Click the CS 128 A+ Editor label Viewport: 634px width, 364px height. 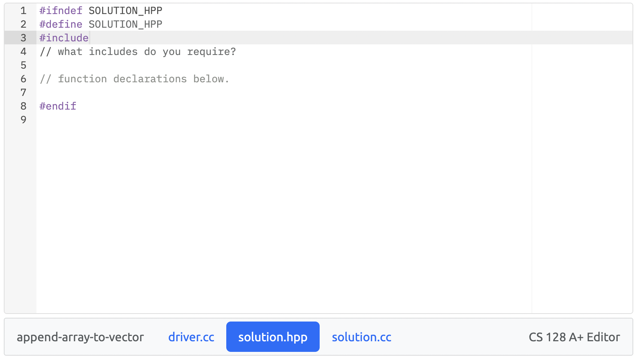[x=574, y=337]
